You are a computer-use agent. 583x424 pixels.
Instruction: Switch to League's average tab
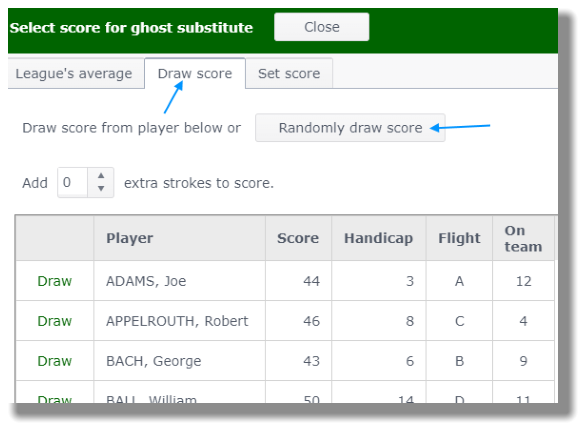[x=74, y=74]
